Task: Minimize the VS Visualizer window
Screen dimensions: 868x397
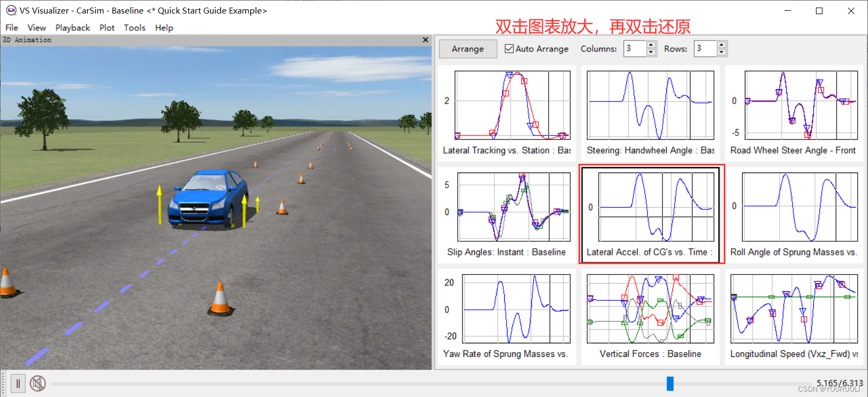Action: click(788, 11)
